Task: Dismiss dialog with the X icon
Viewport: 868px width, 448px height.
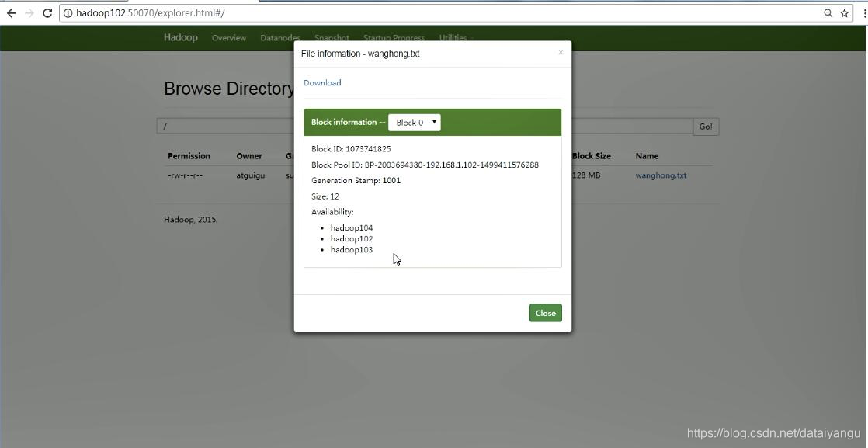Action: (x=561, y=53)
